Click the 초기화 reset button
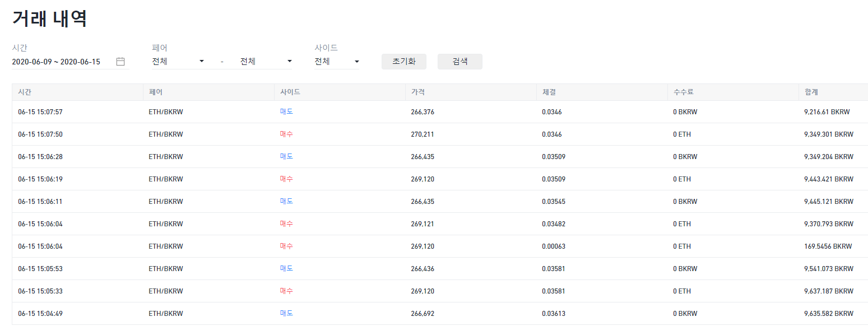The height and width of the screenshot is (326, 868). click(404, 62)
